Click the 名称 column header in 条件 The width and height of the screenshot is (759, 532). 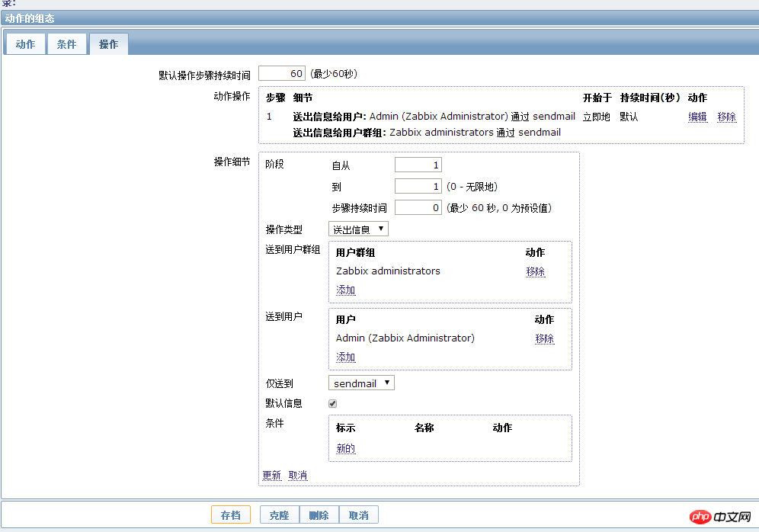click(424, 428)
